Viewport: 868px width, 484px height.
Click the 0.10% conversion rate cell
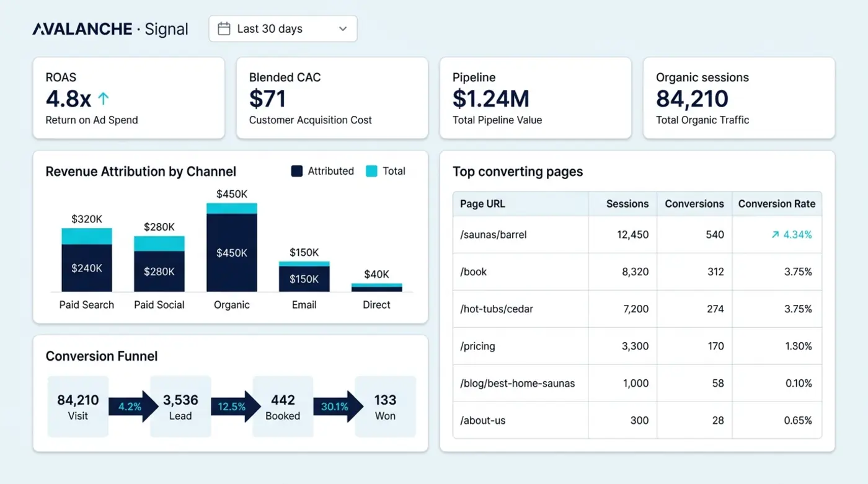tap(777, 383)
